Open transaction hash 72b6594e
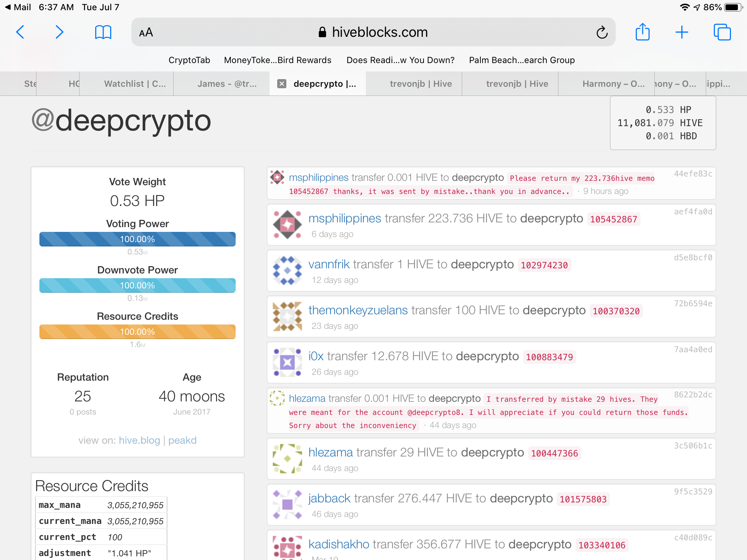747x560 pixels. (x=693, y=304)
